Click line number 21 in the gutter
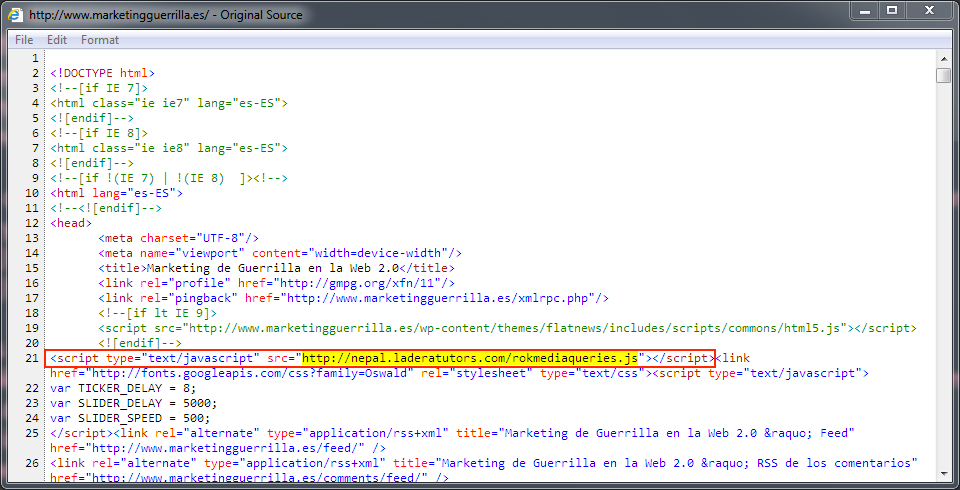Image resolution: width=960 pixels, height=490 pixels. pos(30,358)
